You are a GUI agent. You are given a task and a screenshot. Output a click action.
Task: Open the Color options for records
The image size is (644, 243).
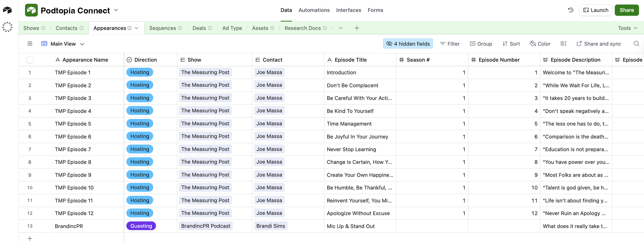tap(540, 44)
